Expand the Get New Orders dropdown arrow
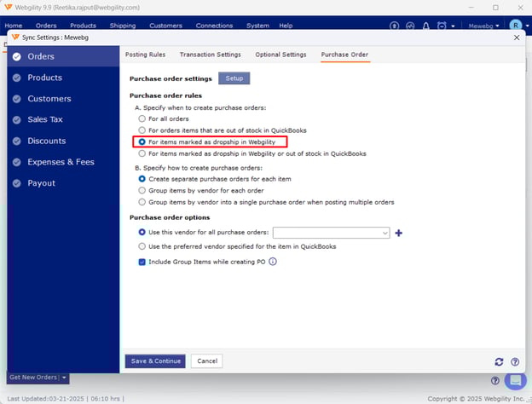This screenshot has height=404, width=532. pos(64,378)
